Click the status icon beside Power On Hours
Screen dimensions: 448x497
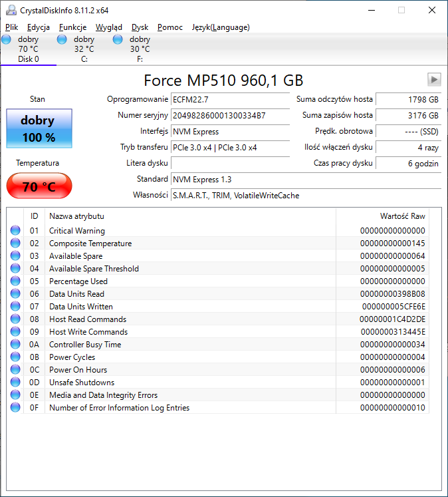pos(15,370)
